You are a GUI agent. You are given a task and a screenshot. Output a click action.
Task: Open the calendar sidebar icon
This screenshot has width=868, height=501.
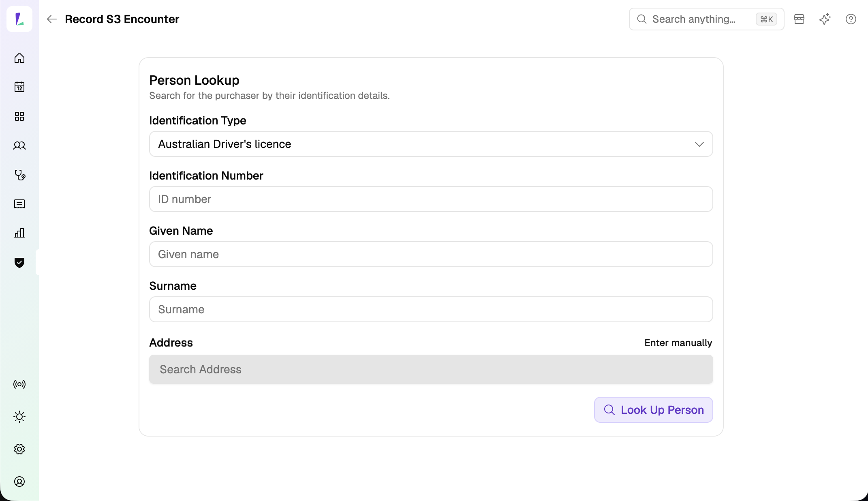point(19,87)
